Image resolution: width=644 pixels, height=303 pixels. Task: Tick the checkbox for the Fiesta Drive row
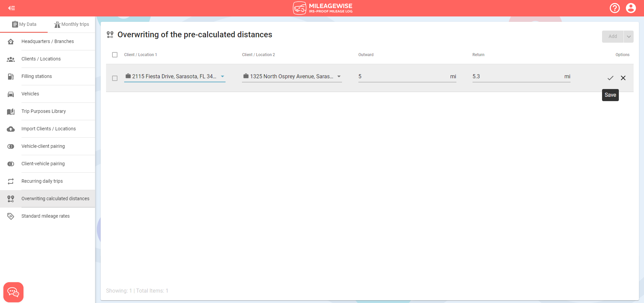115,78
